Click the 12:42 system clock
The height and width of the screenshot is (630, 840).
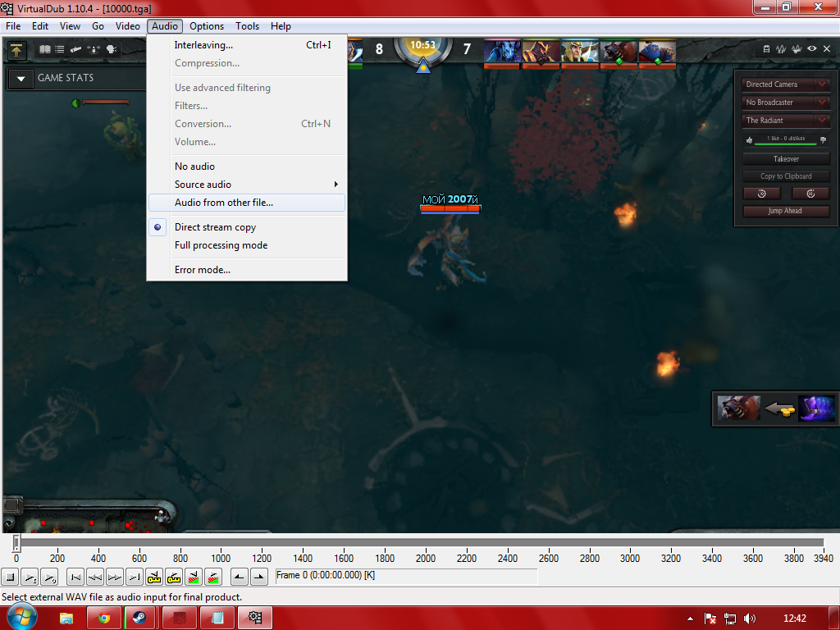(x=794, y=619)
